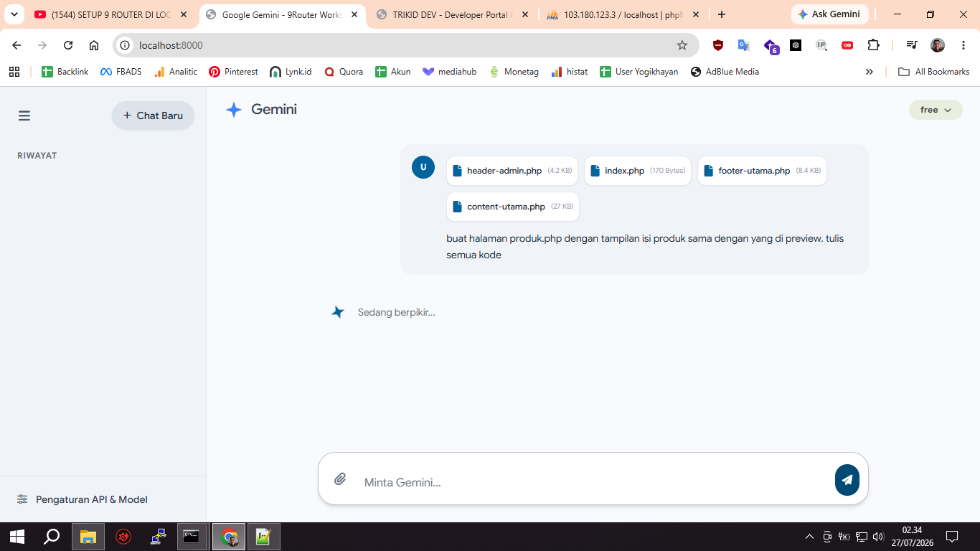
Task: Open the media control icon
Action: click(x=912, y=45)
